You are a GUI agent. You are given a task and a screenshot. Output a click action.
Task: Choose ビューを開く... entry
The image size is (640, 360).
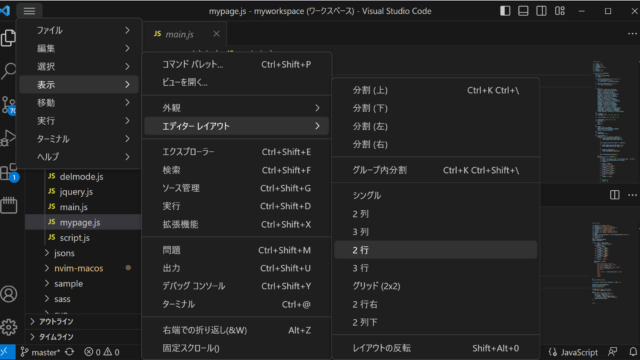(237, 82)
